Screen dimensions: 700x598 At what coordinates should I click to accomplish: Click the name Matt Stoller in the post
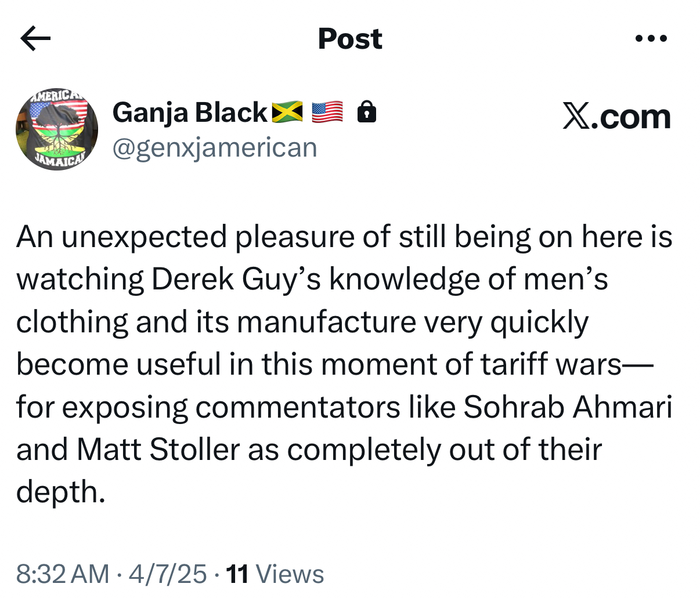coord(158,450)
